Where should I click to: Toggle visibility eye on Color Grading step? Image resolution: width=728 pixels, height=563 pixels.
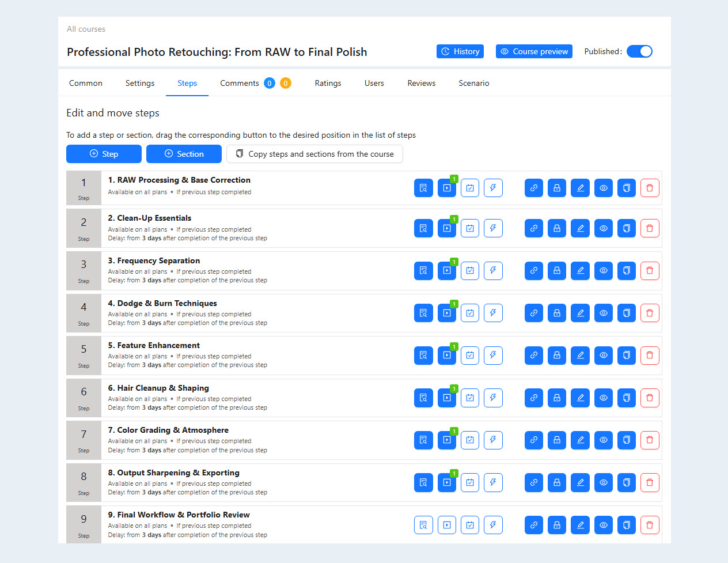click(604, 440)
